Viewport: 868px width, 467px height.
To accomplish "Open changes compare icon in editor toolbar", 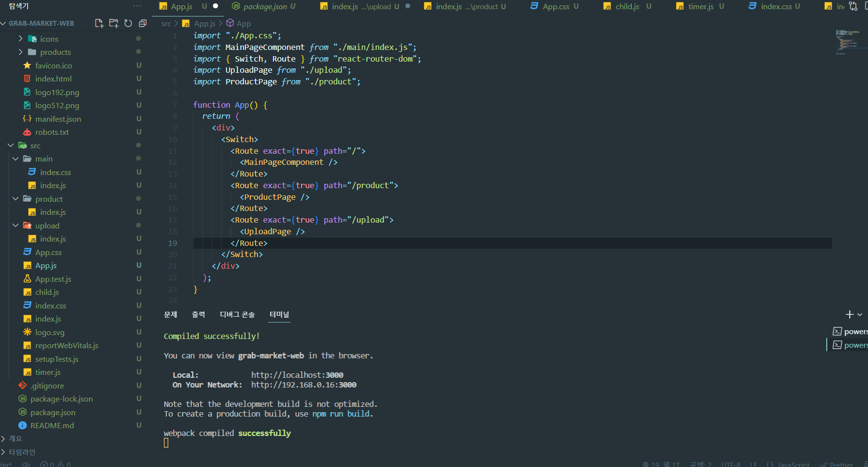I will [x=853, y=6].
